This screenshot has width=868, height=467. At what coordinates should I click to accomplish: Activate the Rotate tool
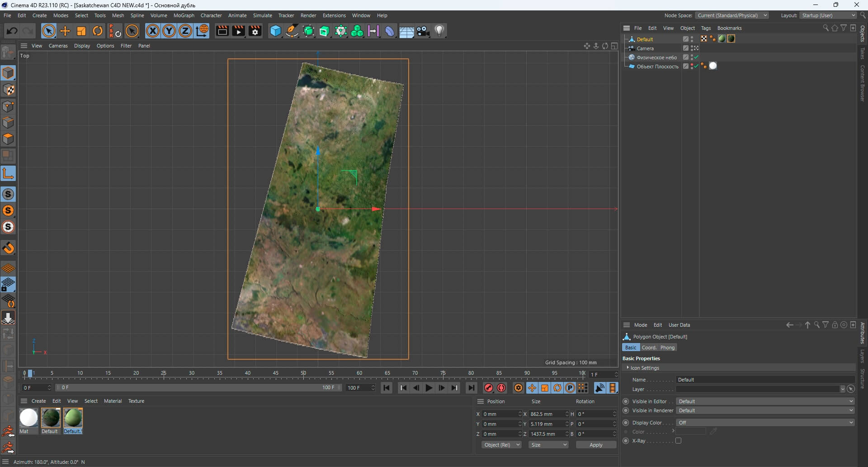point(98,31)
